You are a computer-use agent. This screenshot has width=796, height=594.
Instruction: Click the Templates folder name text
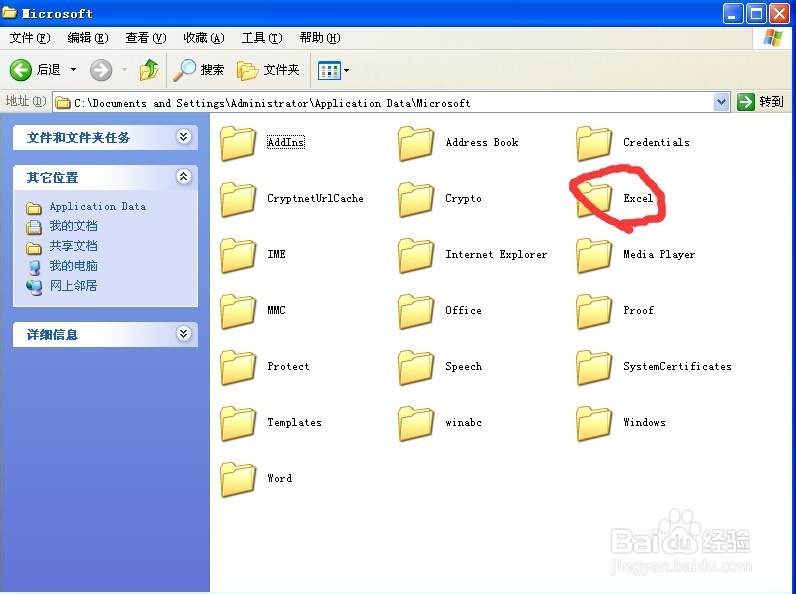[x=294, y=422]
